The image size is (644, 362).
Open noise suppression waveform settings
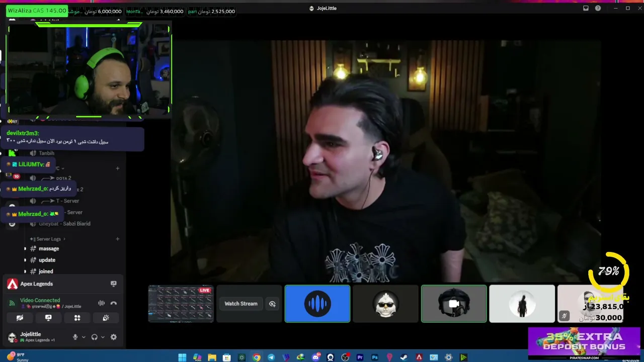[101, 303]
